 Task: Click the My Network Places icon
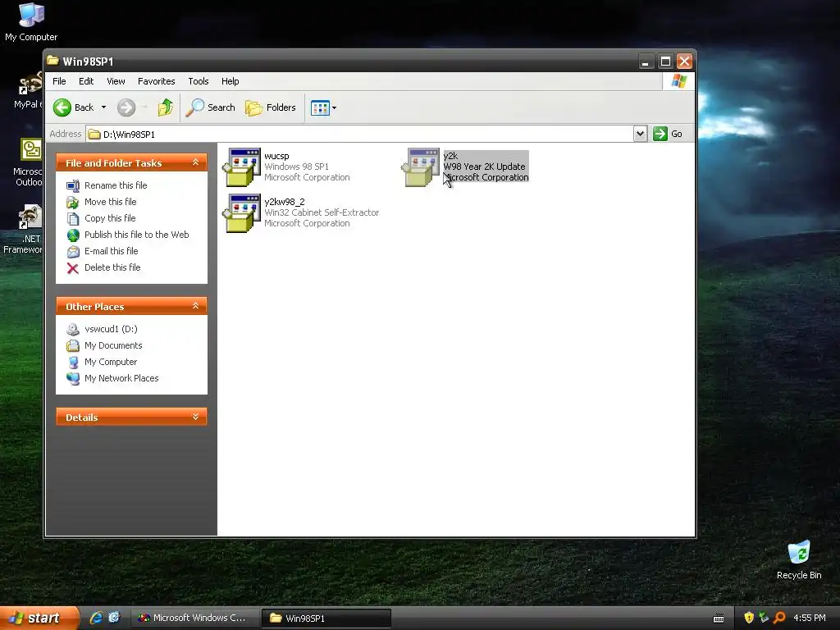[73, 379]
